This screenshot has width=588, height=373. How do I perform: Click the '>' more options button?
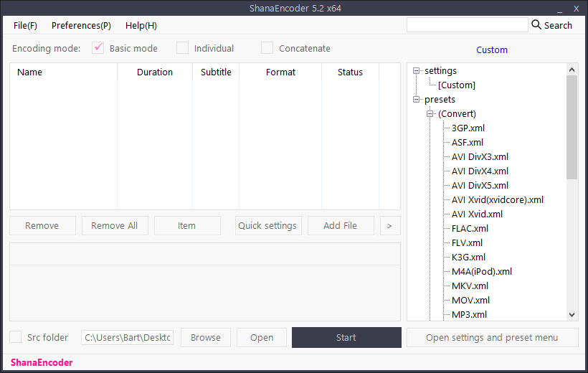[389, 225]
